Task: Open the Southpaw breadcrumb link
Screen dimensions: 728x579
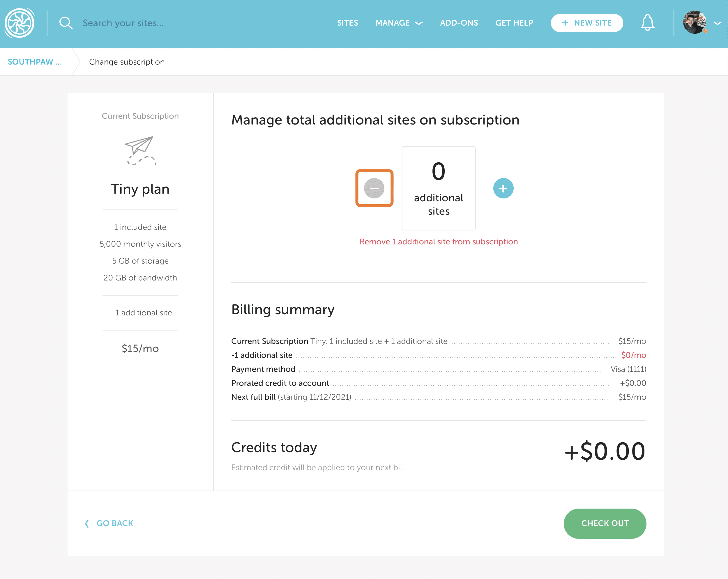Action: (x=35, y=62)
